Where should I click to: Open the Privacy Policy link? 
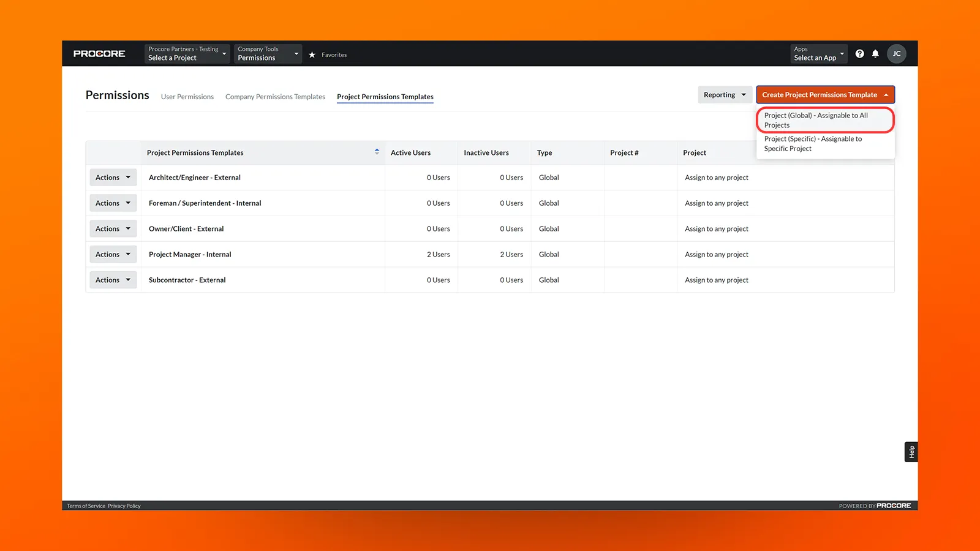(124, 505)
